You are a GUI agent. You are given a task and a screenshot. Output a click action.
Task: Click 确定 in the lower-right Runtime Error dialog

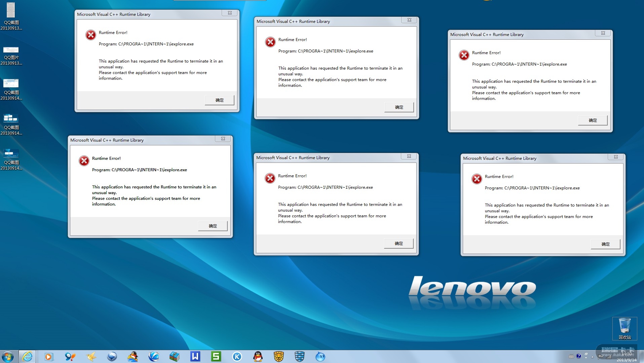pos(606,244)
